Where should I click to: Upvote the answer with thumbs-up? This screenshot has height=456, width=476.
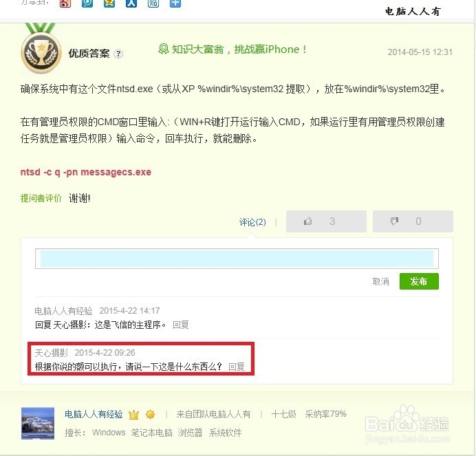tap(326, 221)
